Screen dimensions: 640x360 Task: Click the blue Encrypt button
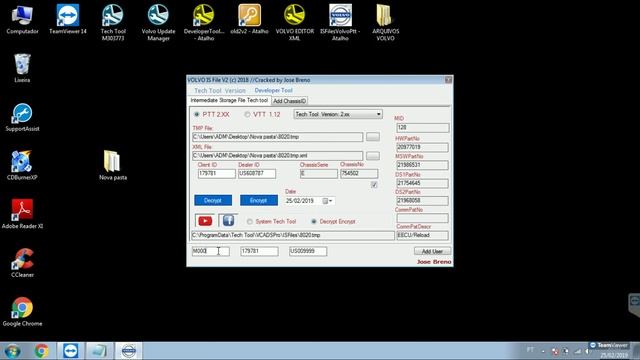(258, 200)
